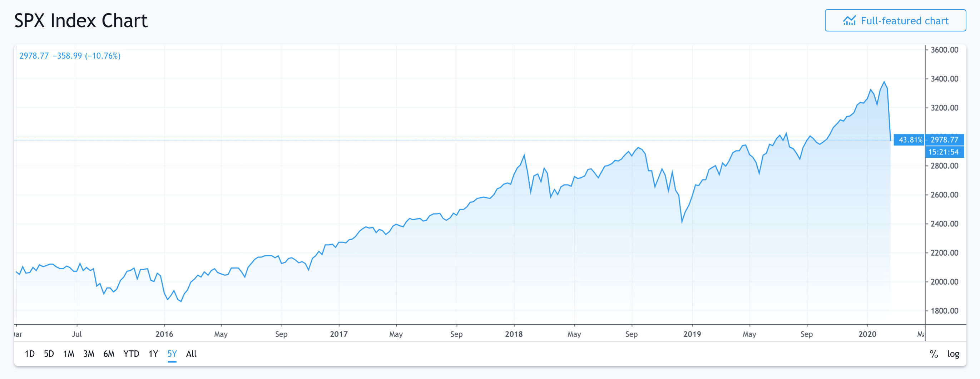Viewport: 980px width, 379px height.
Task: Toggle log scale mode
Action: pos(953,354)
